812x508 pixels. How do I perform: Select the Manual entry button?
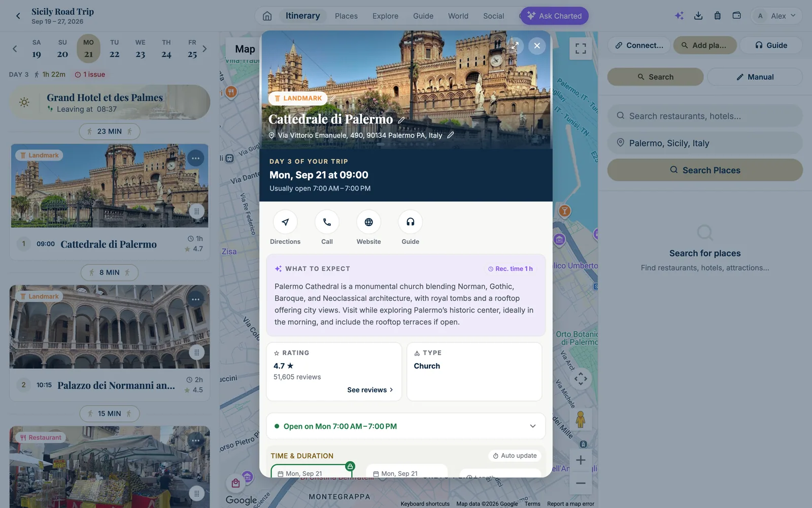[x=755, y=77]
